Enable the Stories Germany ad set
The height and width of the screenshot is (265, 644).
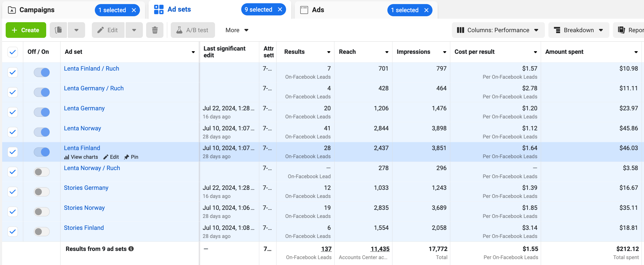[42, 192]
